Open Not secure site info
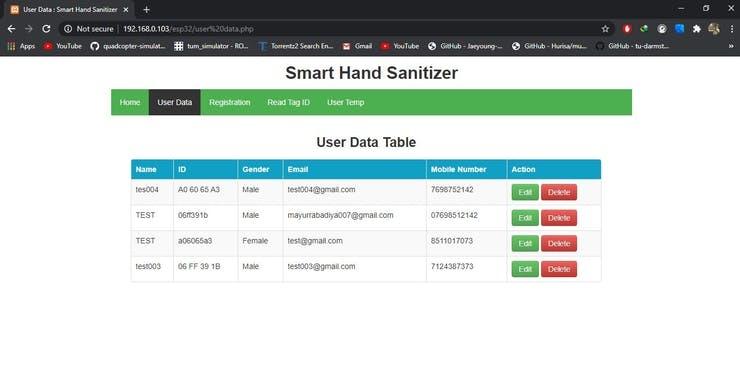740x390 pixels. tap(89, 29)
